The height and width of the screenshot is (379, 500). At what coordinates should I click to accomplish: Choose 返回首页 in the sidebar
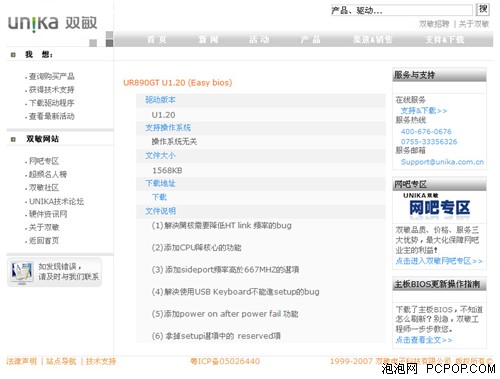44,241
